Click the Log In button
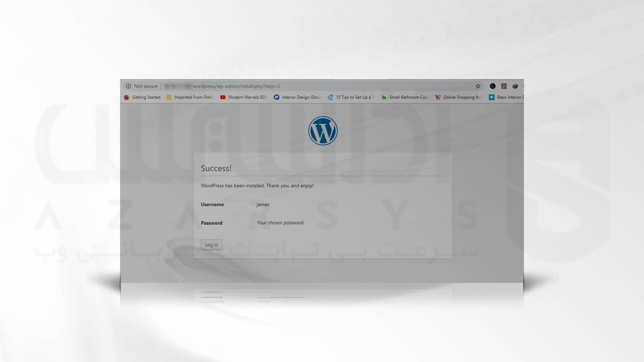Screen dimensions: 644x362 (x=211, y=244)
